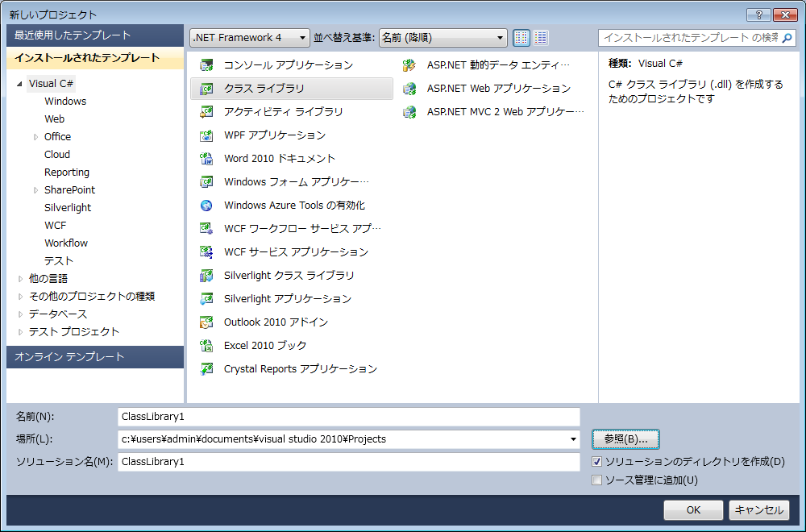Click the search magnifier icon

tap(787, 38)
